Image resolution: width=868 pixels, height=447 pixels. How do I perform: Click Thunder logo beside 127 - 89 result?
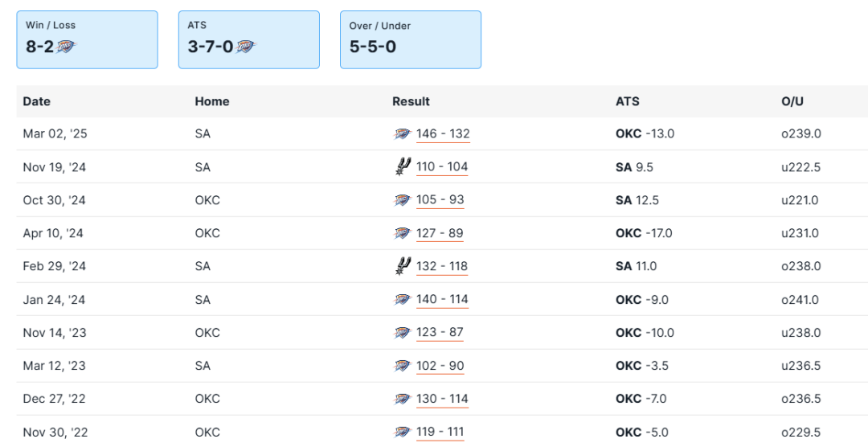point(403,233)
